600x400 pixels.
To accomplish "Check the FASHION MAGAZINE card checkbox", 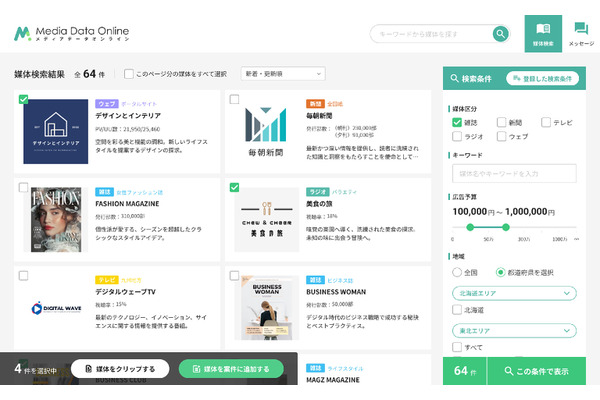I will (23, 188).
